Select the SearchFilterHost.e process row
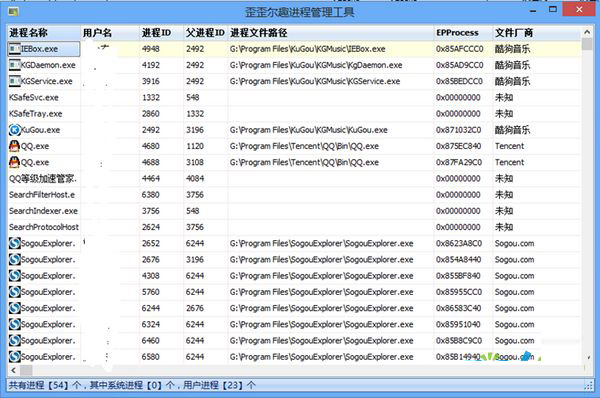The width and height of the screenshot is (600, 398). pyautogui.click(x=294, y=195)
